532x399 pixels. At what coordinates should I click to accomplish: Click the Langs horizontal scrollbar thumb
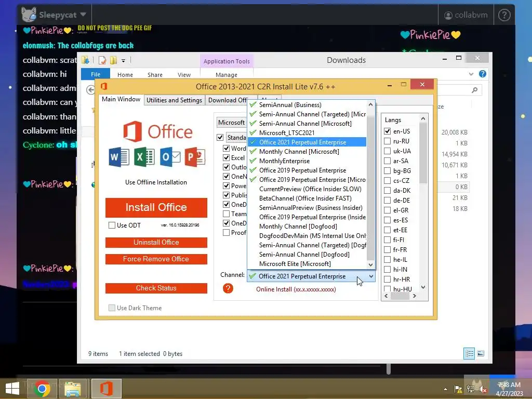point(400,296)
